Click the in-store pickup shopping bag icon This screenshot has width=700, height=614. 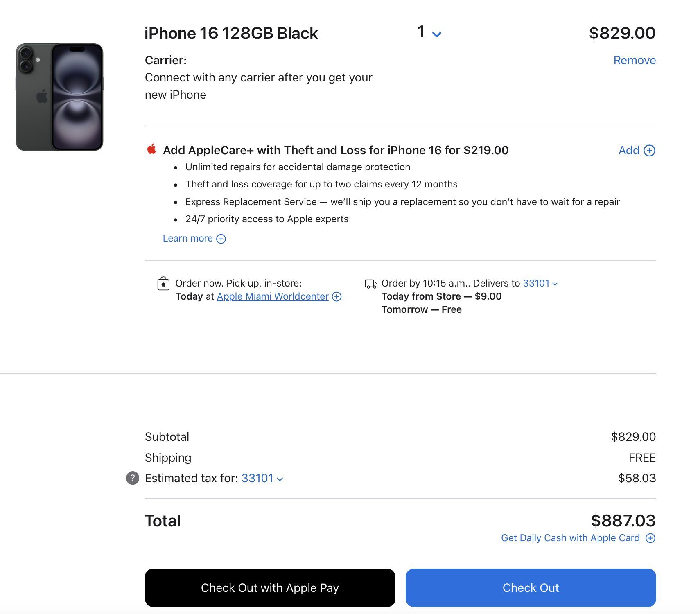[163, 284]
